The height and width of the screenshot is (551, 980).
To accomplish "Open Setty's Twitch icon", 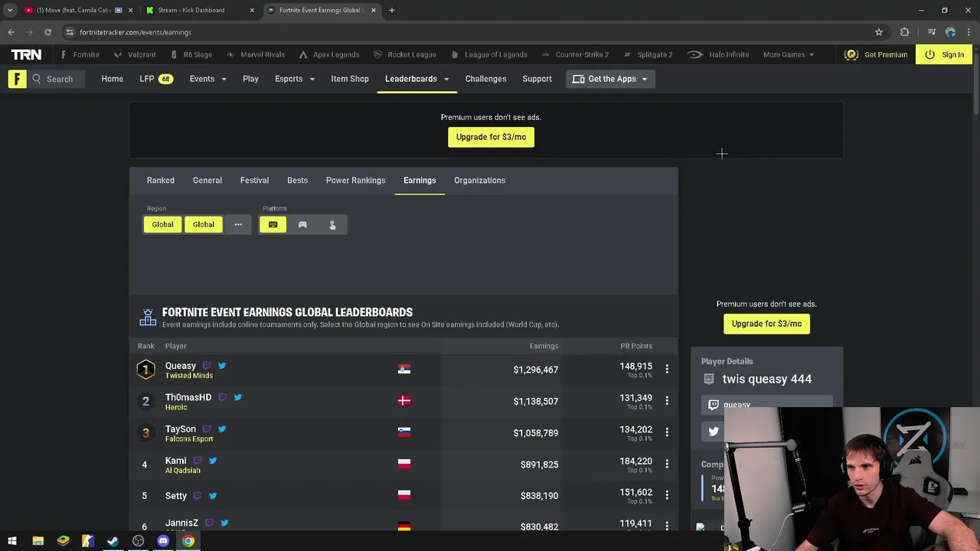I will (197, 496).
